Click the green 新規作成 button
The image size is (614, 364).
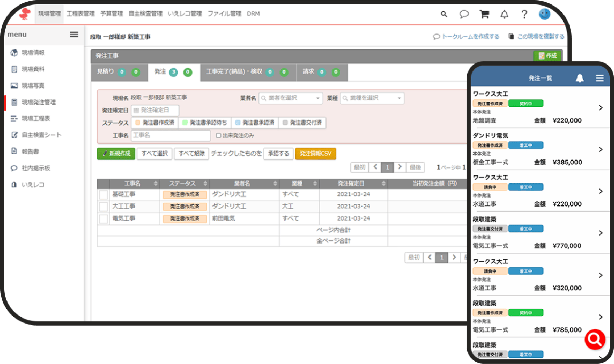click(116, 153)
